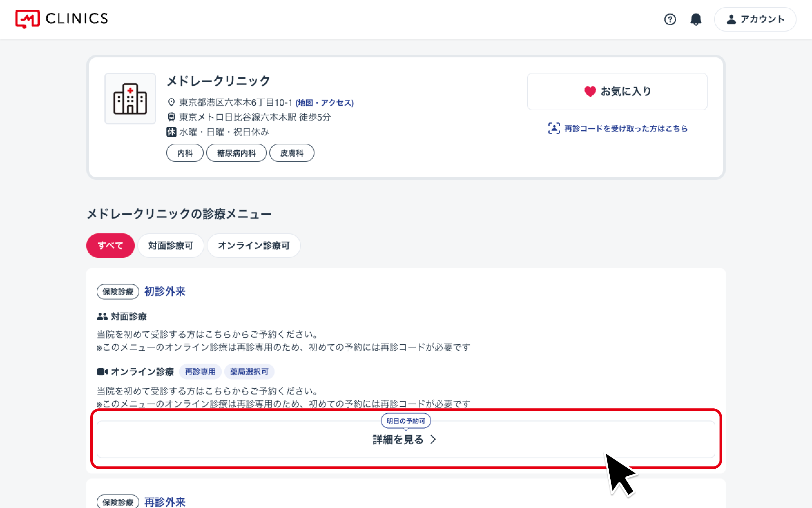Click the 明日の予約可 label
Image resolution: width=812 pixels, height=508 pixels.
pos(406,421)
